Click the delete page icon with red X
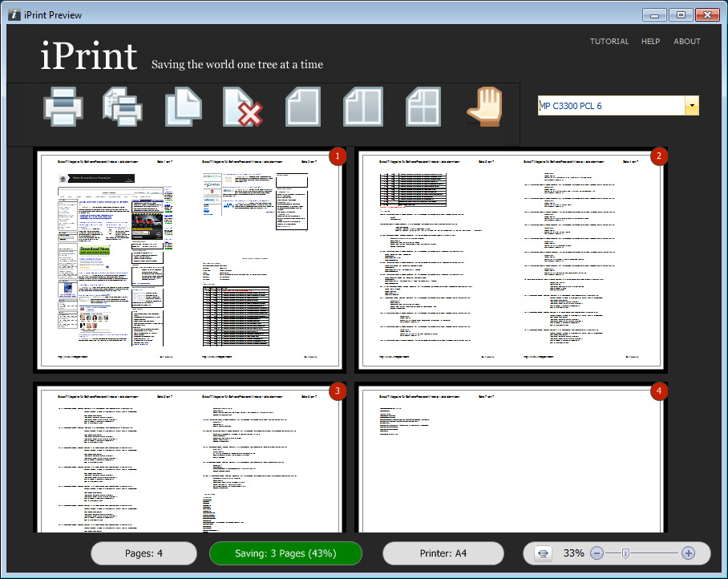This screenshot has width=728, height=579. coord(242,107)
